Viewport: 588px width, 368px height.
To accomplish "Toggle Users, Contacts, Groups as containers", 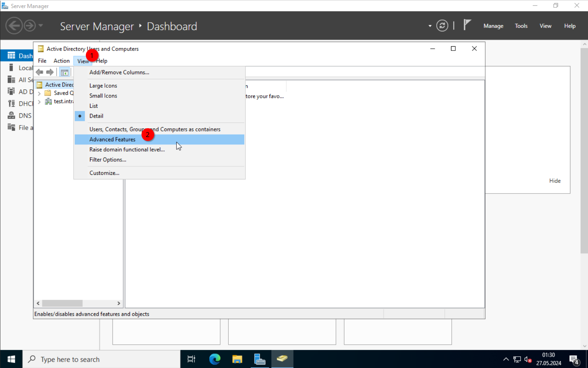I will [x=159, y=129].
